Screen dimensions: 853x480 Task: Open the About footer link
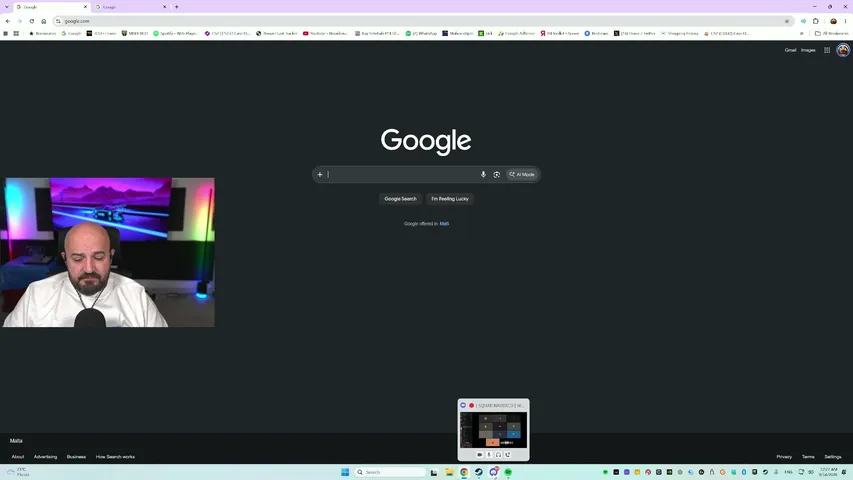pos(18,457)
